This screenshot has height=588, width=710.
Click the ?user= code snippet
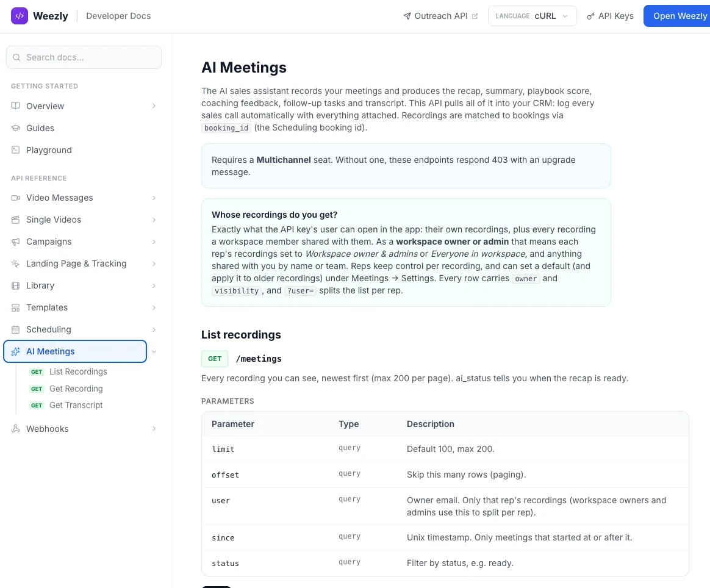click(300, 291)
